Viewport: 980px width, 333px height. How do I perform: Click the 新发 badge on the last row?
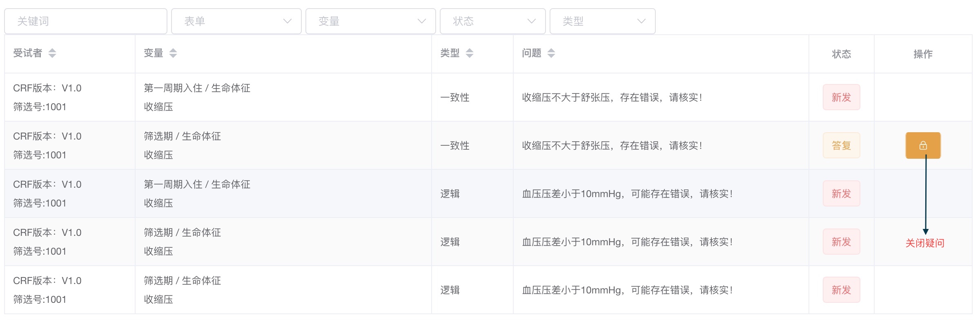pos(842,290)
